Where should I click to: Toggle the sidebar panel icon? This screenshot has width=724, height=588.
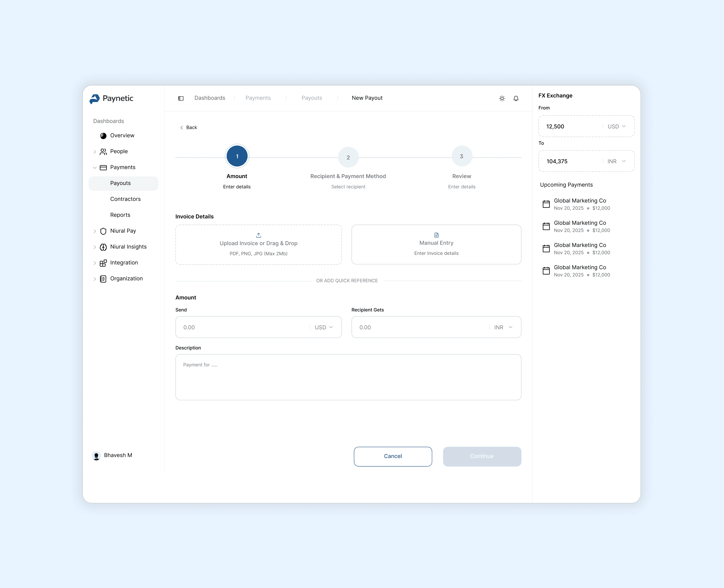pos(181,98)
